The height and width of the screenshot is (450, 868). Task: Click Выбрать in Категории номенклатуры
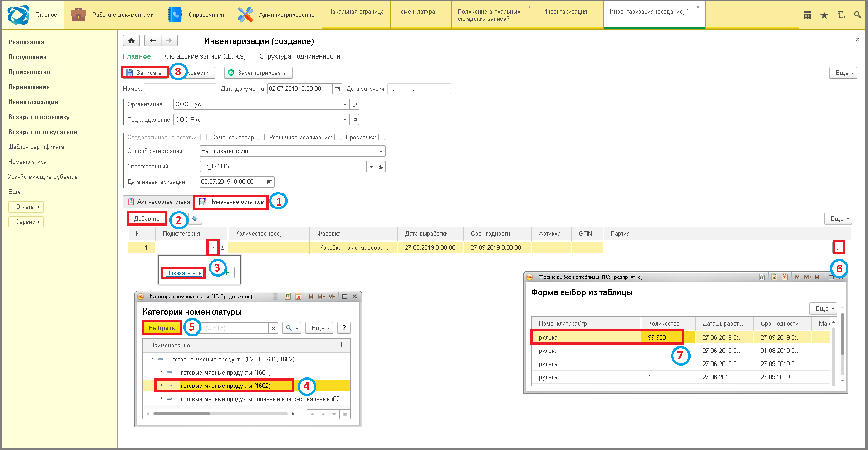[162, 328]
